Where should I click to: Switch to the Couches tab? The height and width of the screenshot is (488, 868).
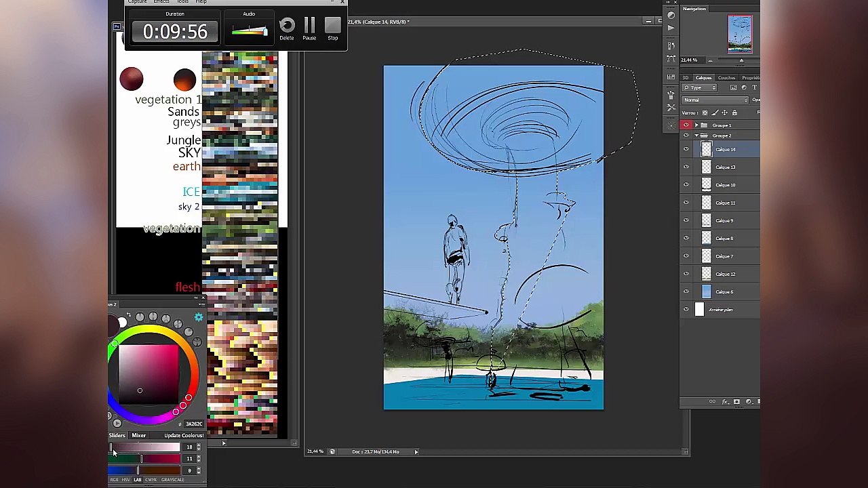[x=726, y=78]
